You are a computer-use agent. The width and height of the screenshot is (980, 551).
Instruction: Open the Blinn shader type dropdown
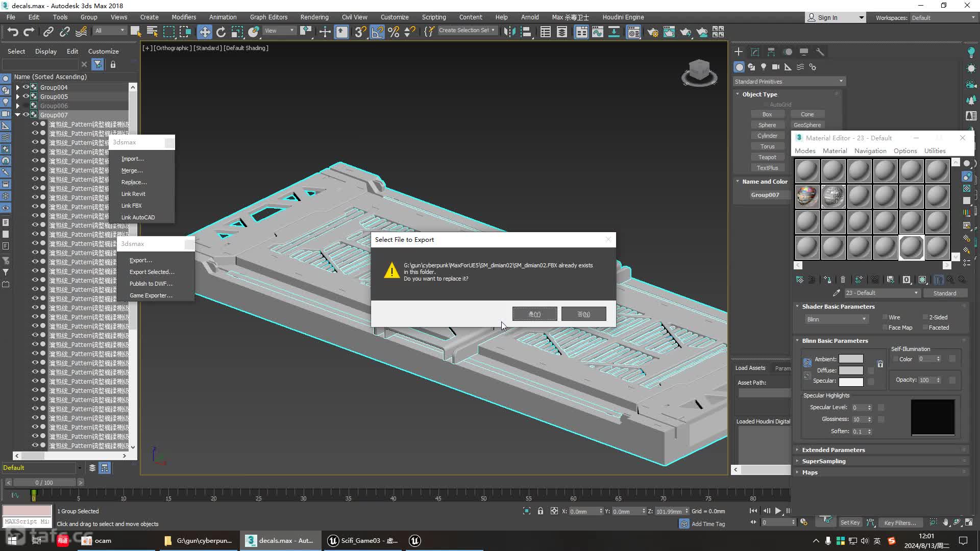[836, 319]
